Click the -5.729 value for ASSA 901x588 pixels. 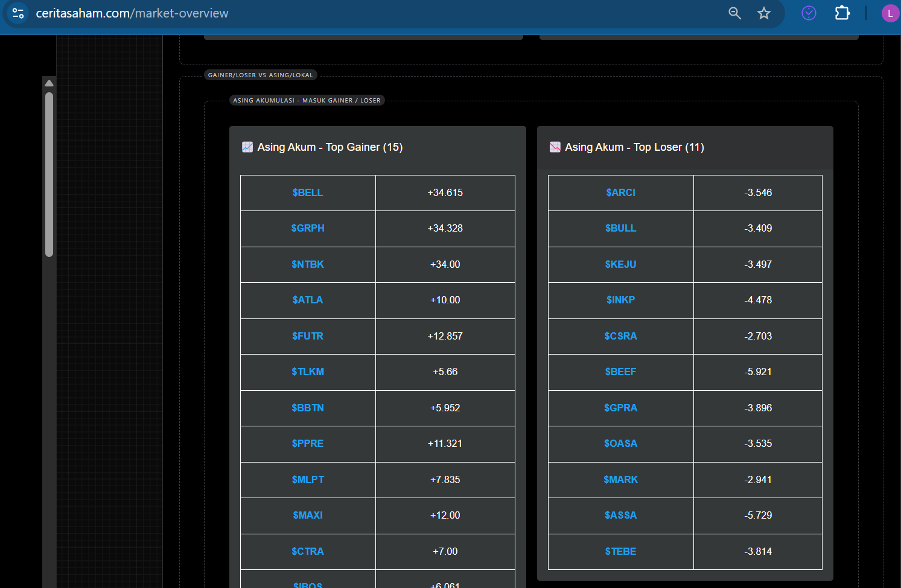(x=758, y=516)
